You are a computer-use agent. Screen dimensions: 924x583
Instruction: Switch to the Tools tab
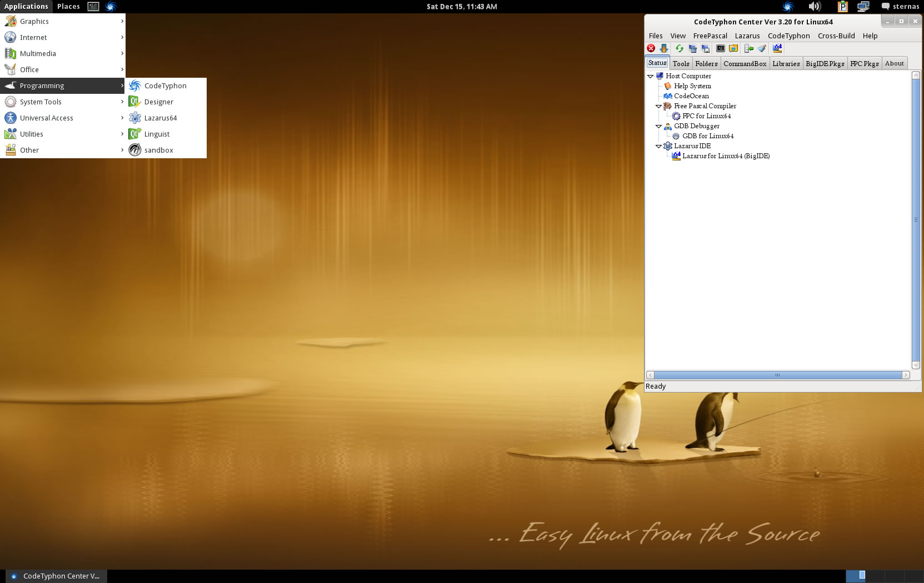(x=681, y=63)
